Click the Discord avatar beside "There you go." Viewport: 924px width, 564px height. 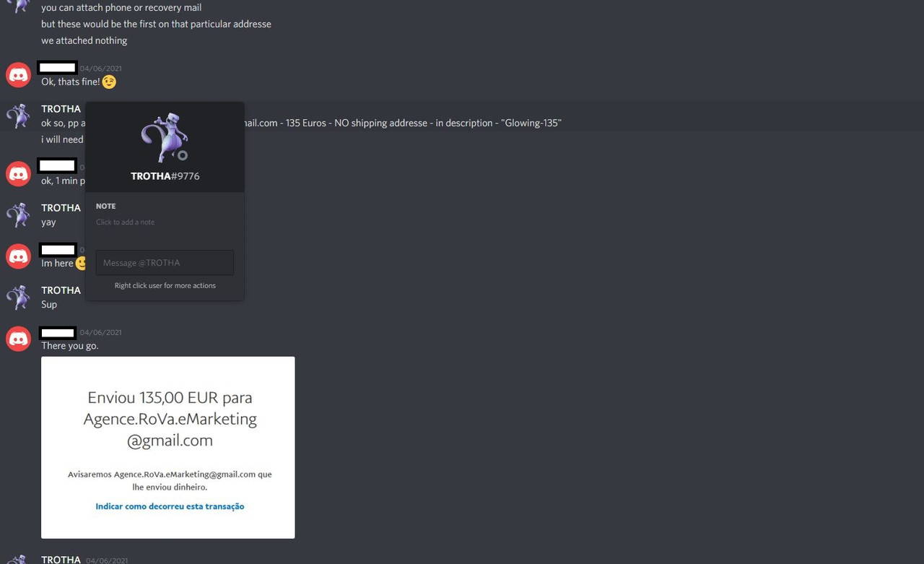coord(18,339)
